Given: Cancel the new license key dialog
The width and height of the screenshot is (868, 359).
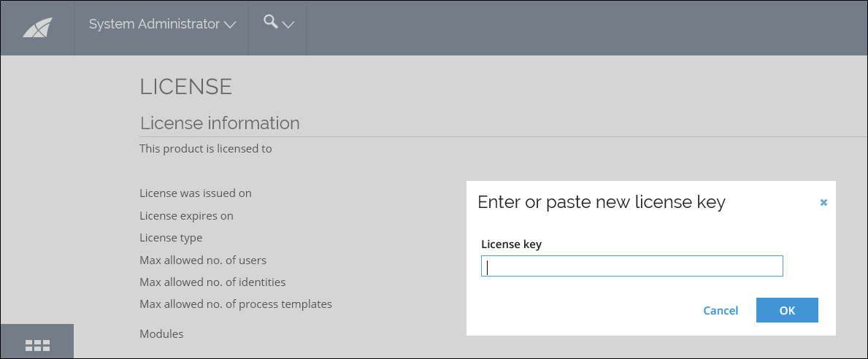Looking at the screenshot, I should click(x=721, y=310).
